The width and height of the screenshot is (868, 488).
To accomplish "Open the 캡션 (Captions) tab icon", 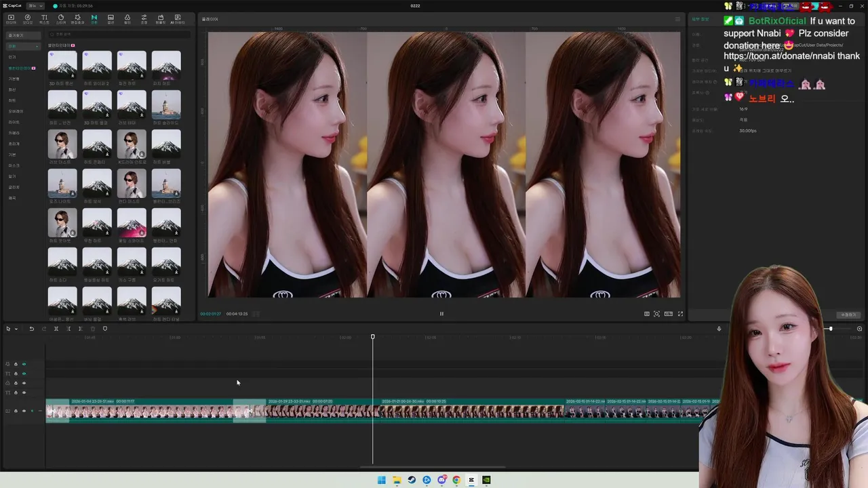I will [111, 19].
